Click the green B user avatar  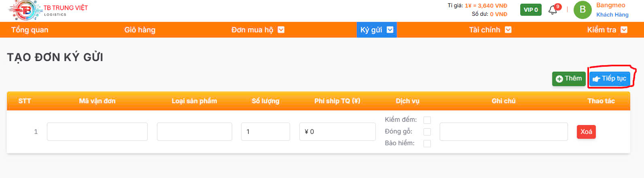(x=583, y=10)
